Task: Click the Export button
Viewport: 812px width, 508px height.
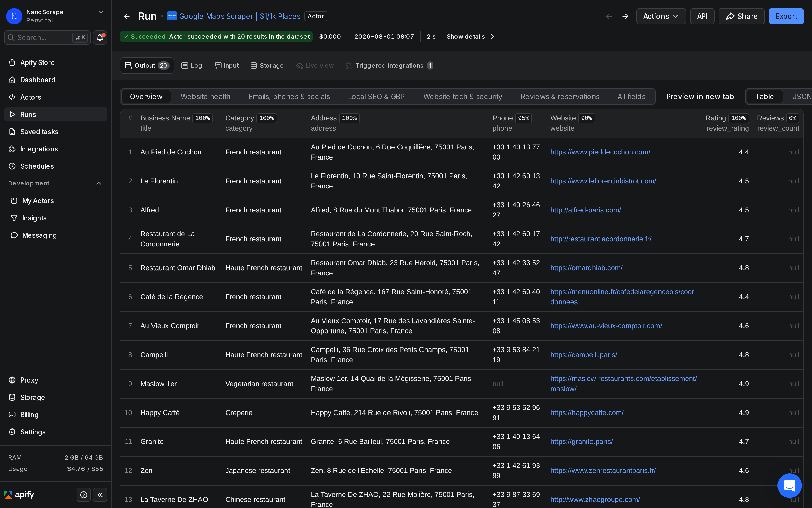Action: tap(786, 16)
